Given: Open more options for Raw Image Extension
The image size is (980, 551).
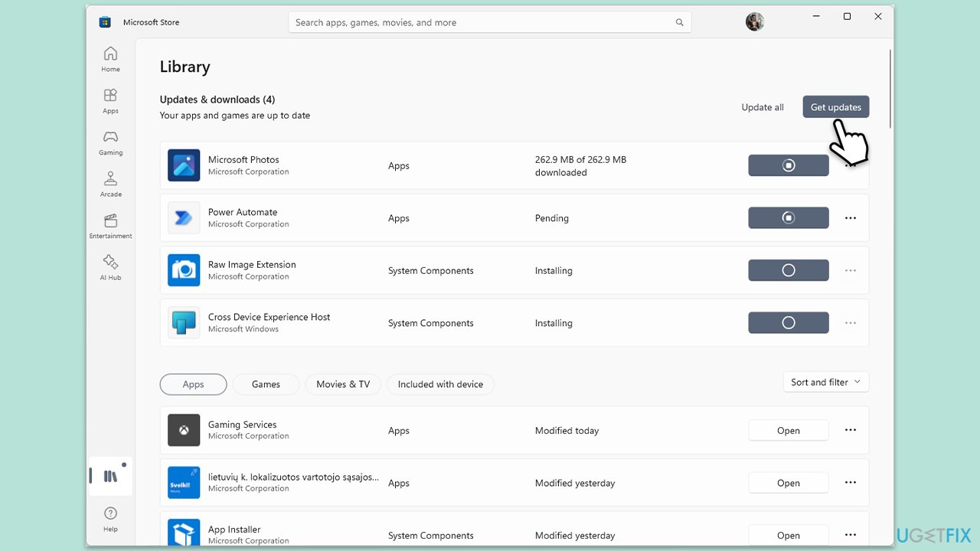Looking at the screenshot, I should [x=850, y=270].
